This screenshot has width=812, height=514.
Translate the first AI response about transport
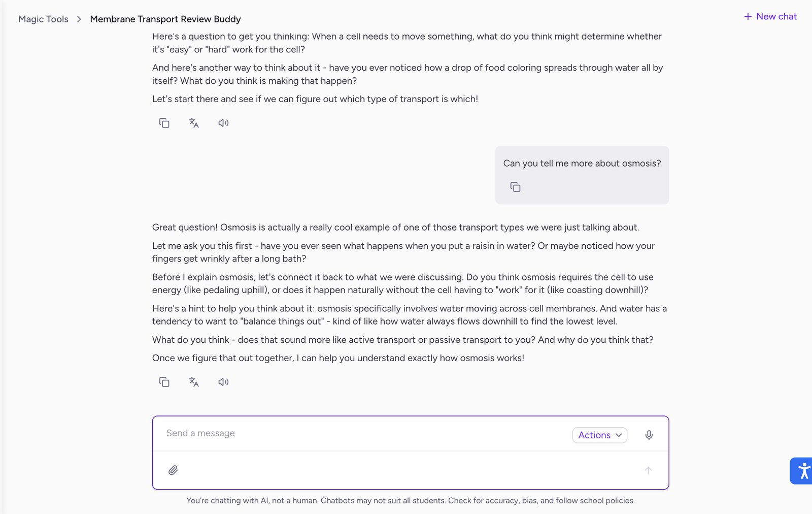tap(194, 123)
